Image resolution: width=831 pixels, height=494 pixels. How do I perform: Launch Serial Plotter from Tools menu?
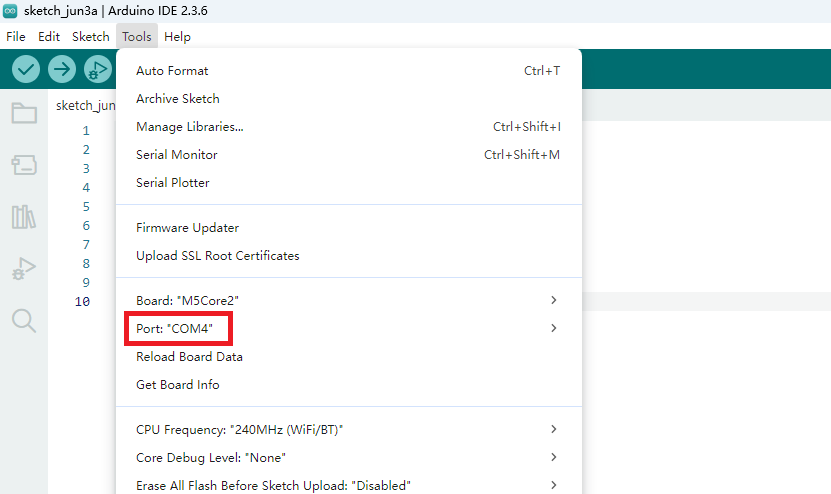[x=349, y=183]
